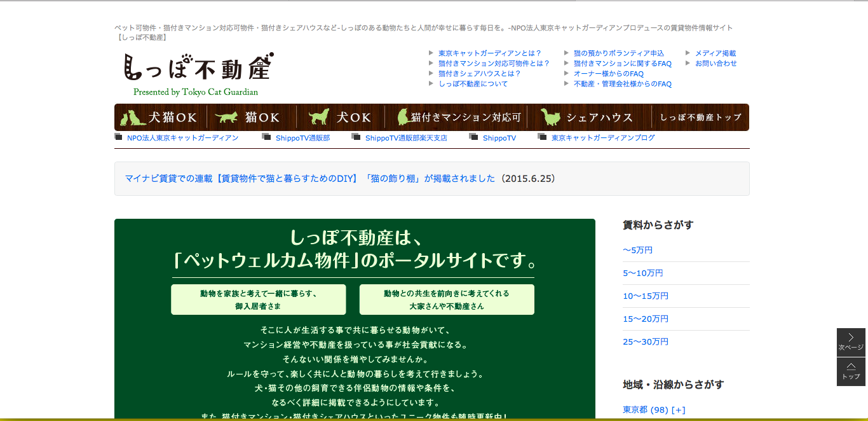Click the small icon before ShippoTV link
This screenshot has height=421, width=868.
tap(473, 137)
